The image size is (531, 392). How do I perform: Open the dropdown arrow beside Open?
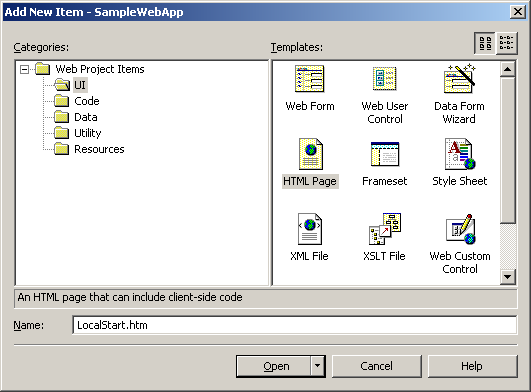click(x=317, y=366)
